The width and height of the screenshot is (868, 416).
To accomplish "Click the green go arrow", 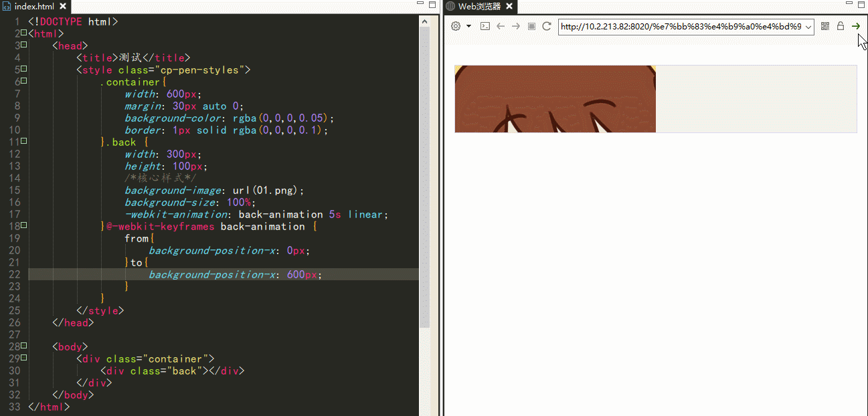I will coord(856,26).
